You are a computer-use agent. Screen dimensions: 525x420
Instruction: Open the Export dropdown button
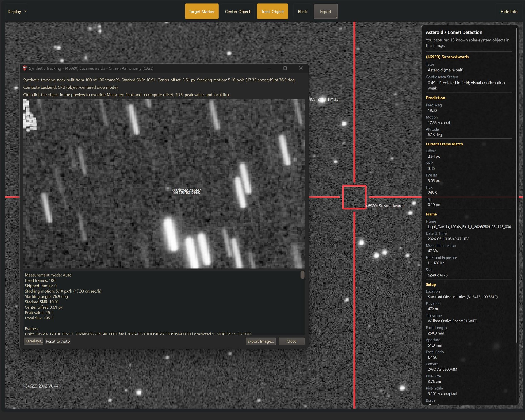pos(326,12)
